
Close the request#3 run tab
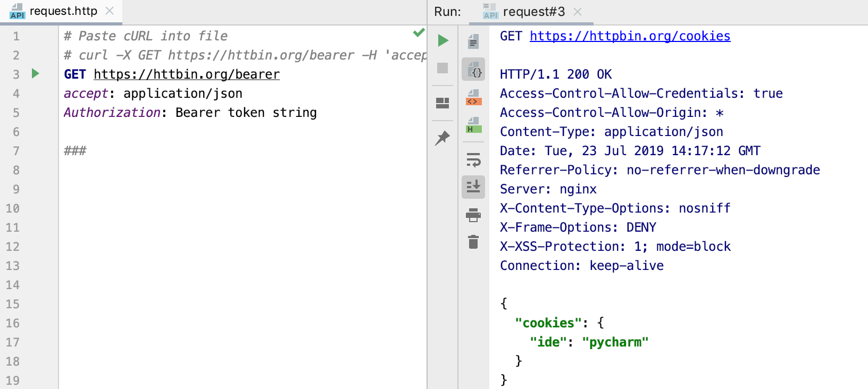point(578,12)
